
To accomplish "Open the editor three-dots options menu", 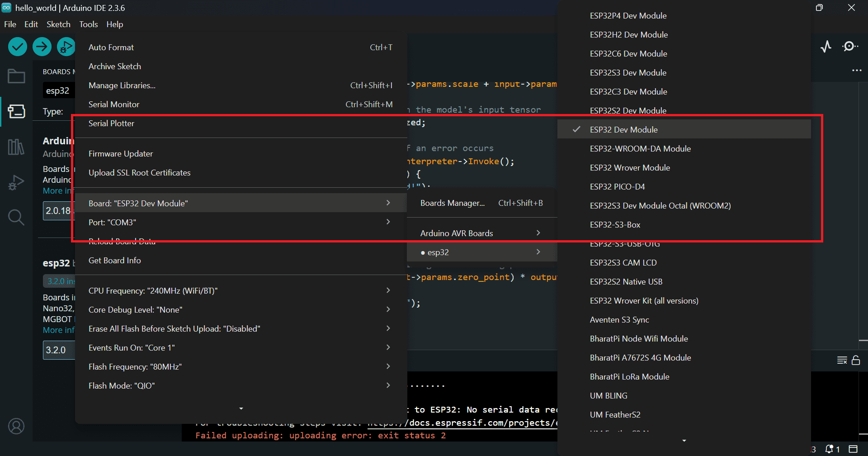I will pos(857,71).
